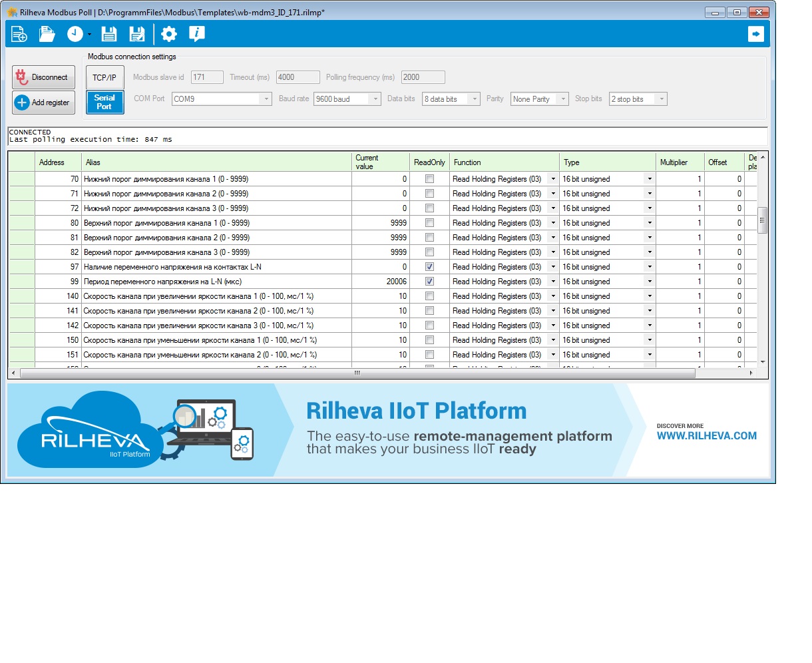Toggle ReadOnly checkbox for address 142
Screen dimensions: 812x663
pyautogui.click(x=429, y=326)
